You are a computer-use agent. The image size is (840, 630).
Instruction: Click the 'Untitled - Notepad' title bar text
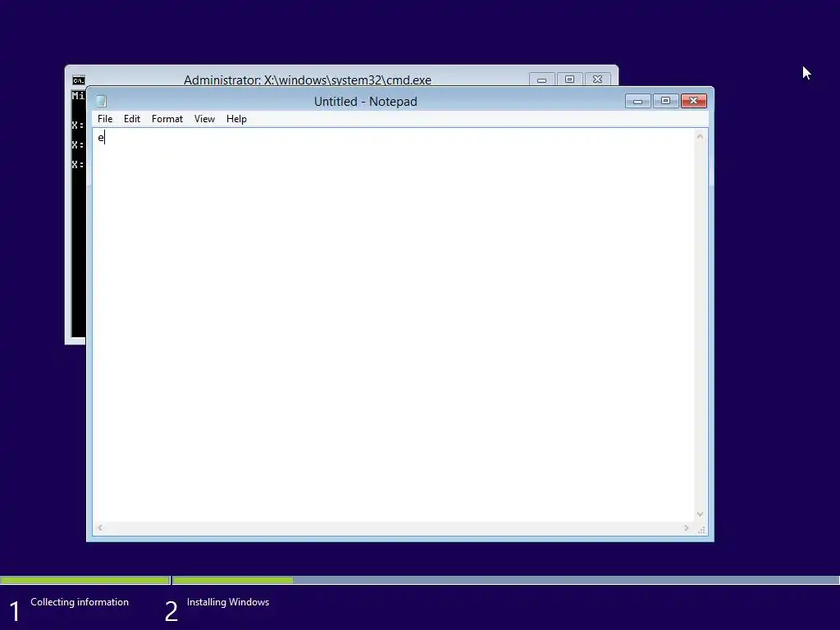coord(365,101)
